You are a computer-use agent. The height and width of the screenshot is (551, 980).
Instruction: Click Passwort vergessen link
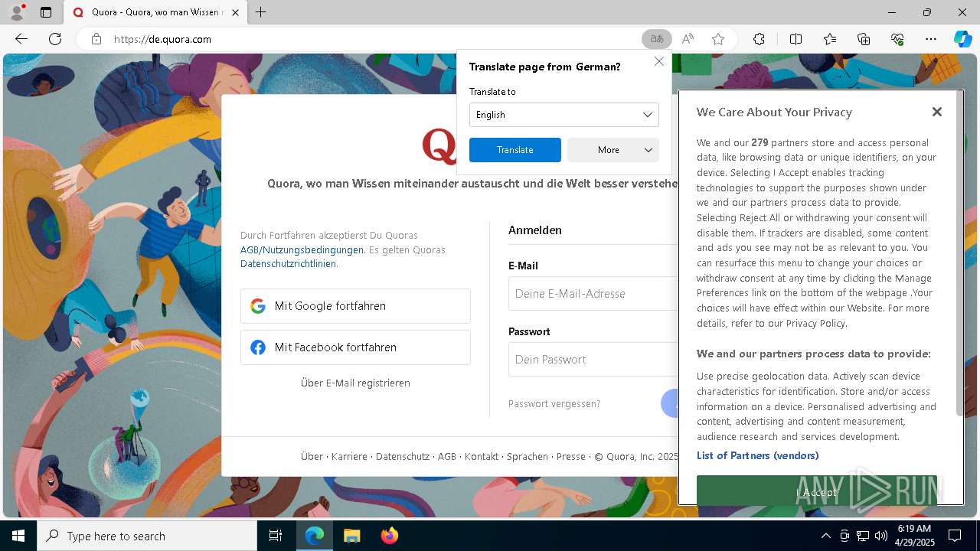(554, 403)
